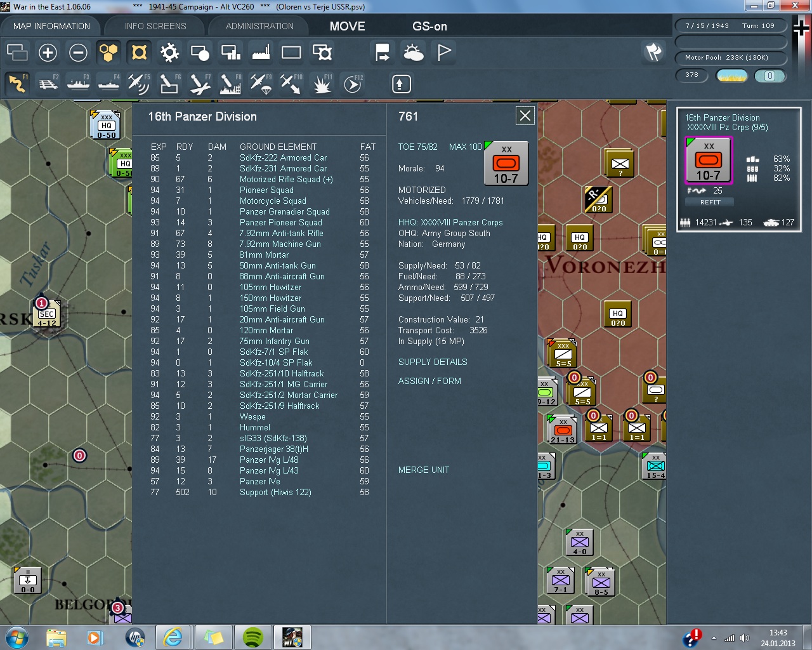The width and height of the screenshot is (812, 650).
Task: Click the empty rectangle toolbar icon
Action: coord(291,52)
